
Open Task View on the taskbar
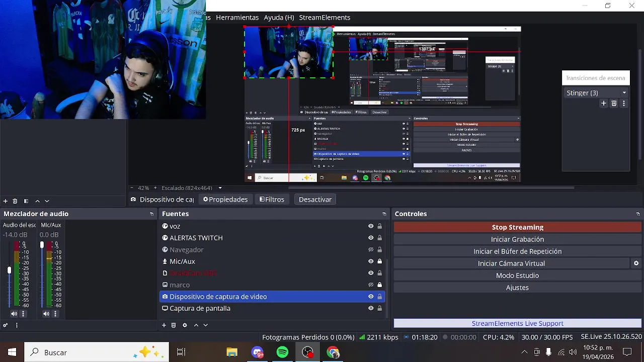click(x=181, y=352)
